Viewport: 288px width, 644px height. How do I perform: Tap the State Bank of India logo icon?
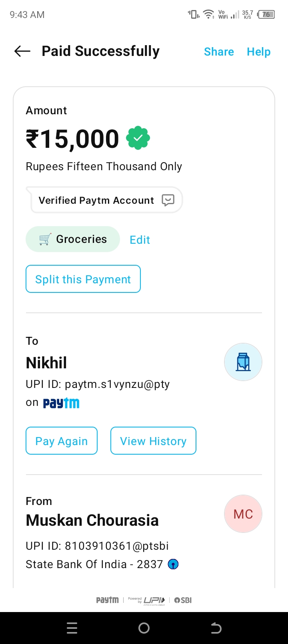(x=173, y=564)
